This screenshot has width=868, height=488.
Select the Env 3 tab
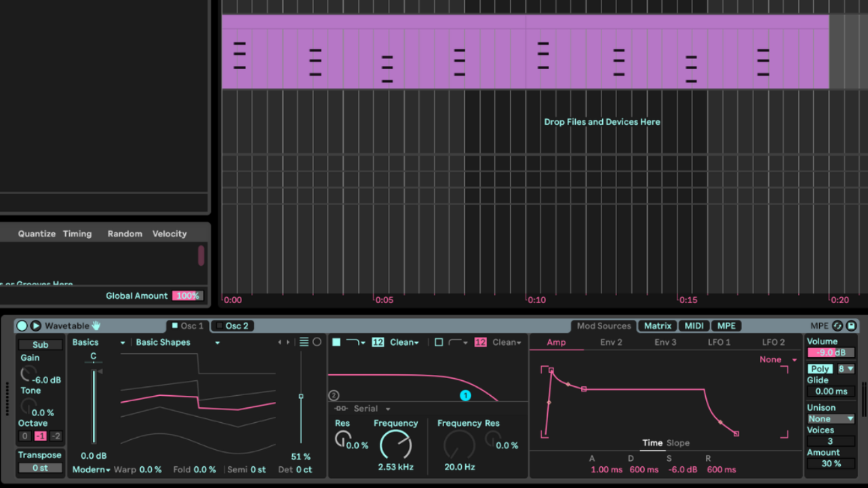pyautogui.click(x=665, y=342)
